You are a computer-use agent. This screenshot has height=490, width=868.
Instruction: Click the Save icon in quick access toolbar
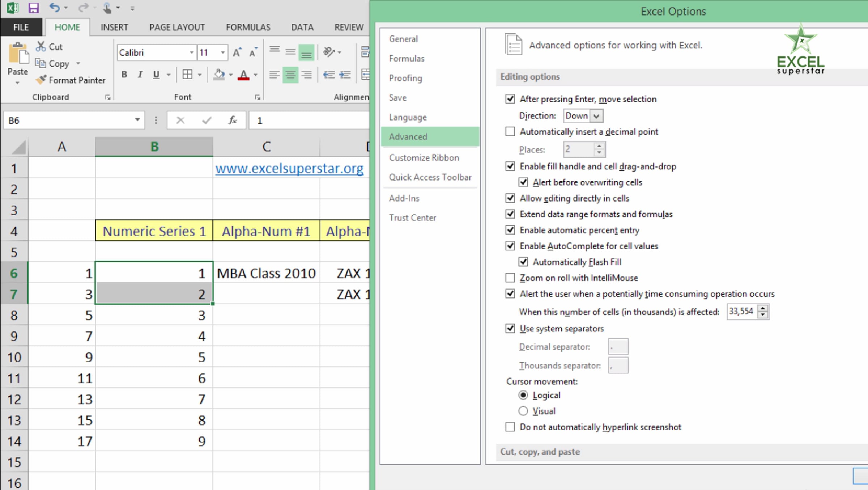33,8
